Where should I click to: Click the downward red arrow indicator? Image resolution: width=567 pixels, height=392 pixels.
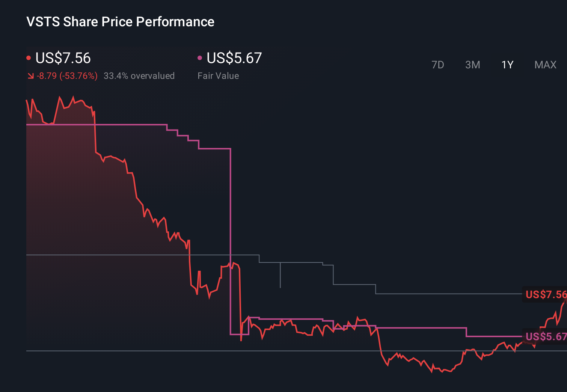(31, 75)
